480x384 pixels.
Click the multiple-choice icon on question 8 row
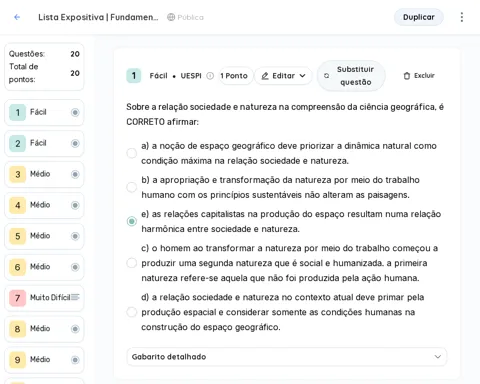click(x=75, y=329)
